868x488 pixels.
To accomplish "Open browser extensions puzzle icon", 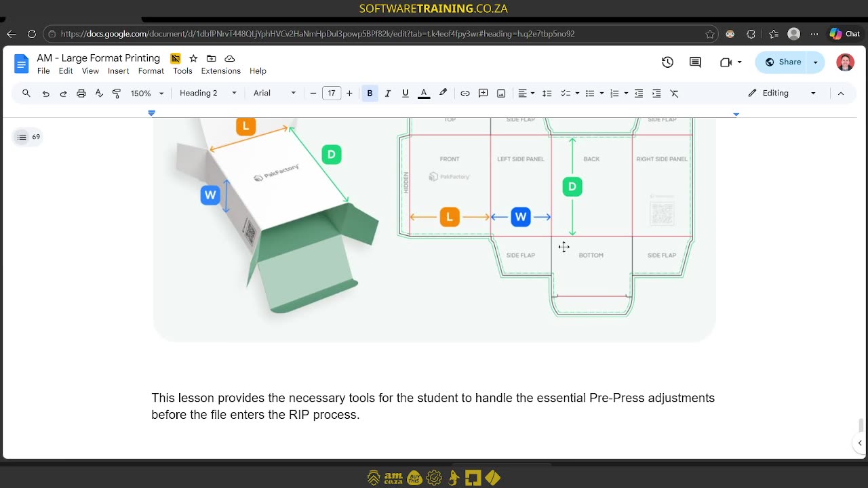I will [x=751, y=34].
